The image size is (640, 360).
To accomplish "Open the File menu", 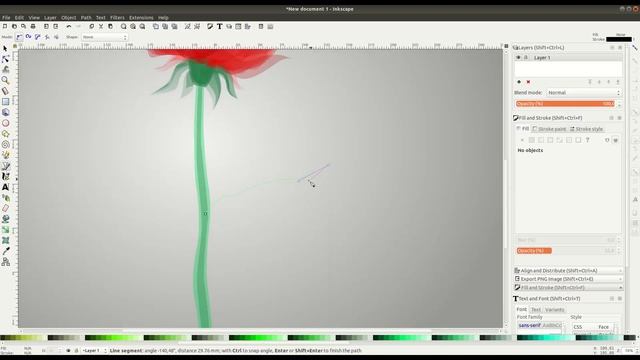I will (6, 18).
